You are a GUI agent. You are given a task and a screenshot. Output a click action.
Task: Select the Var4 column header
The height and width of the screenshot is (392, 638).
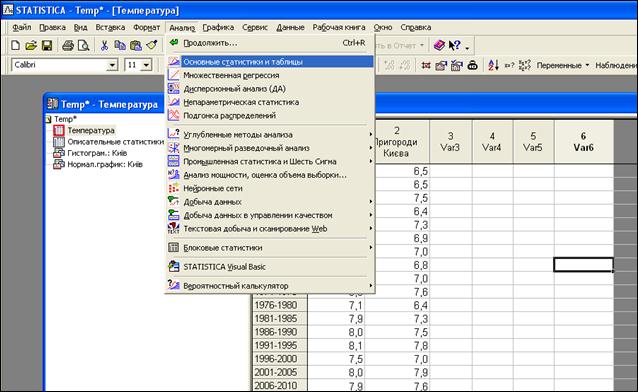point(492,142)
